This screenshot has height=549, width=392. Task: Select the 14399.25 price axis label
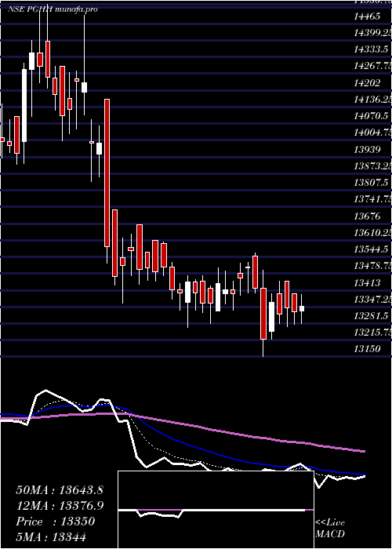372,33
